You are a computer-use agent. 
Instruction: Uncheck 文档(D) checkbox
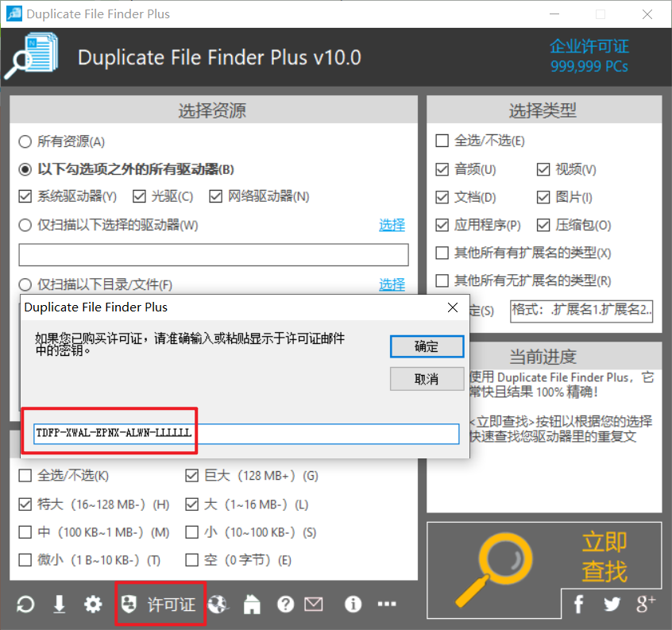point(442,197)
